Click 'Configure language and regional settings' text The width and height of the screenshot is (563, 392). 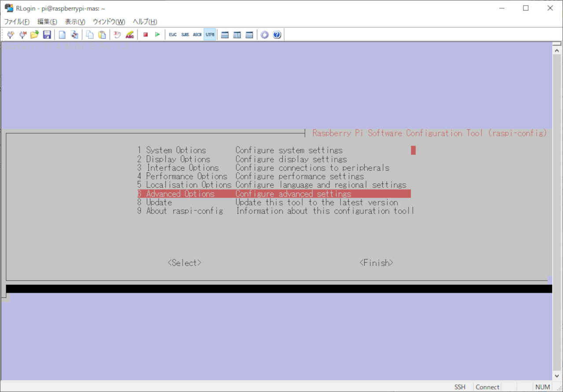pos(321,185)
